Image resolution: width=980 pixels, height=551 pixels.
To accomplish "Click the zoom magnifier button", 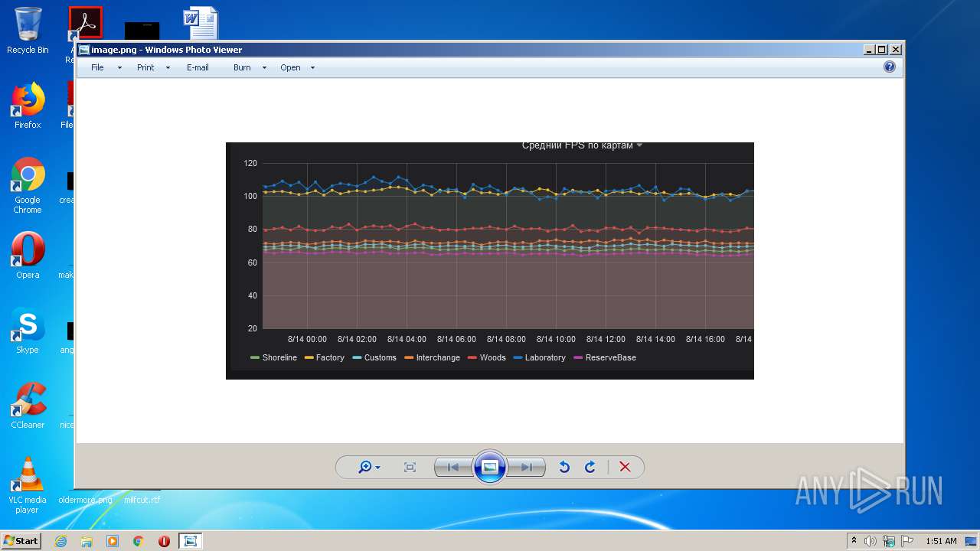I will 369,467.
